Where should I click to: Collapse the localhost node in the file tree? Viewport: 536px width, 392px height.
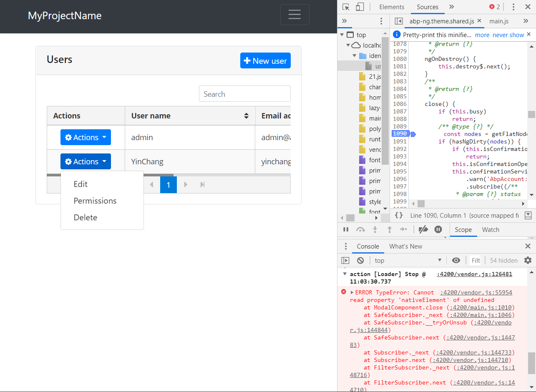348,45
